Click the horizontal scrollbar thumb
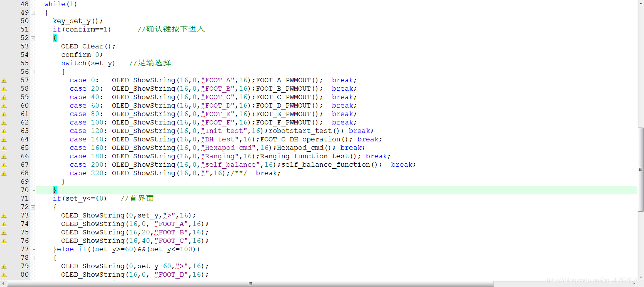This screenshot has height=287, width=644. coord(250,284)
